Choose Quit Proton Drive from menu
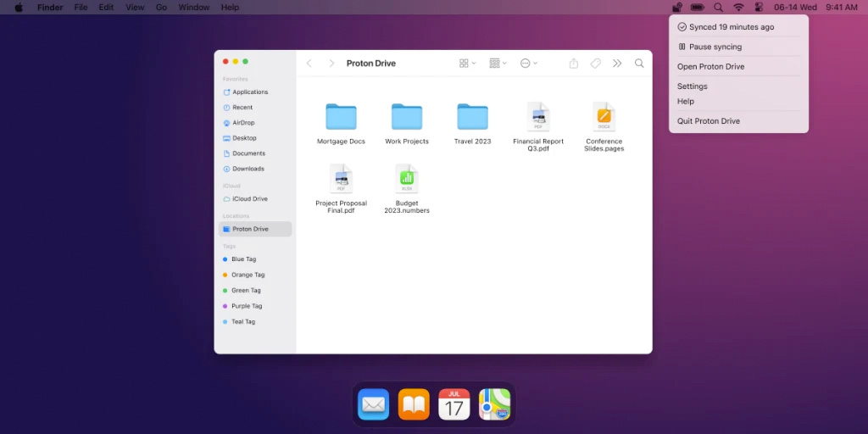Viewport: 868px width, 434px height. (x=708, y=121)
